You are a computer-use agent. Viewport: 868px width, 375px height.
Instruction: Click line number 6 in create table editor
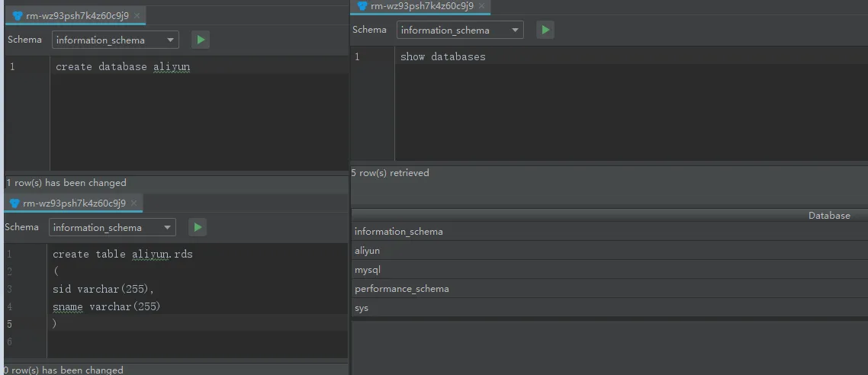coord(9,341)
